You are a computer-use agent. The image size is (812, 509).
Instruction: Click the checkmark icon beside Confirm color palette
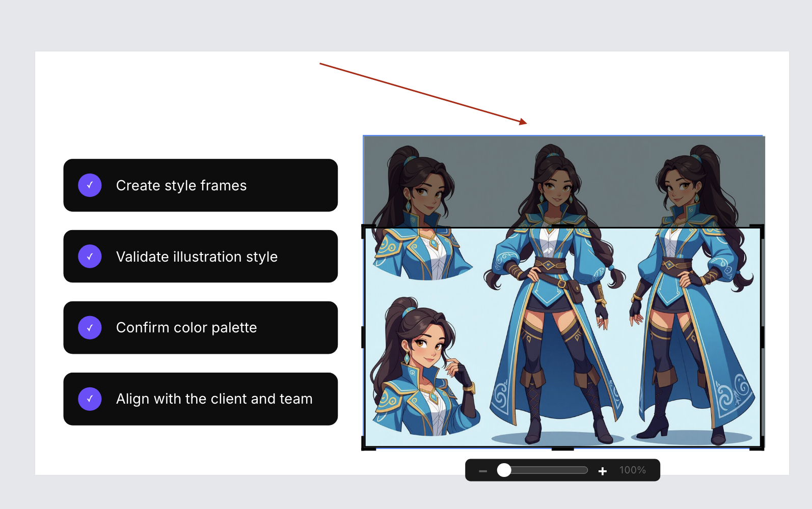90,328
